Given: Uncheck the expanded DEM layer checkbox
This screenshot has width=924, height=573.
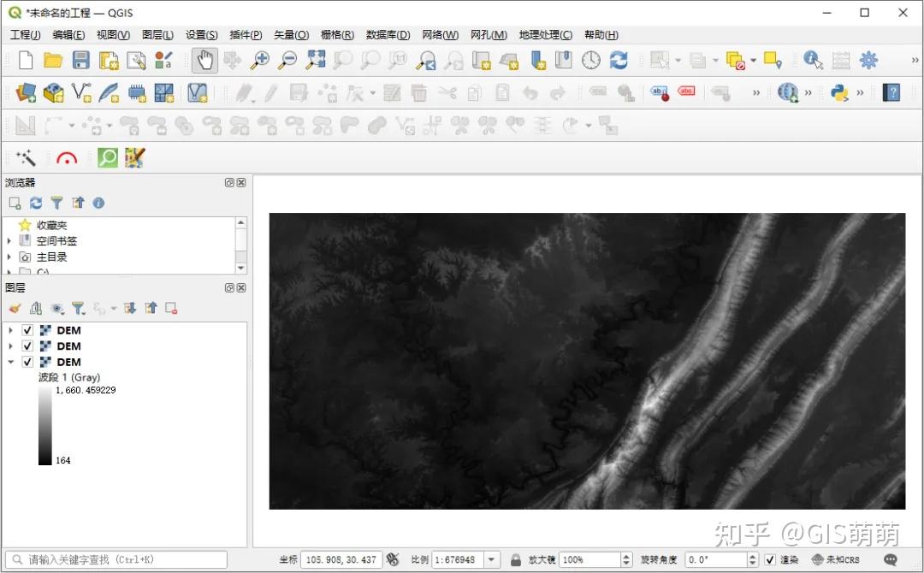Looking at the screenshot, I should click(x=27, y=362).
